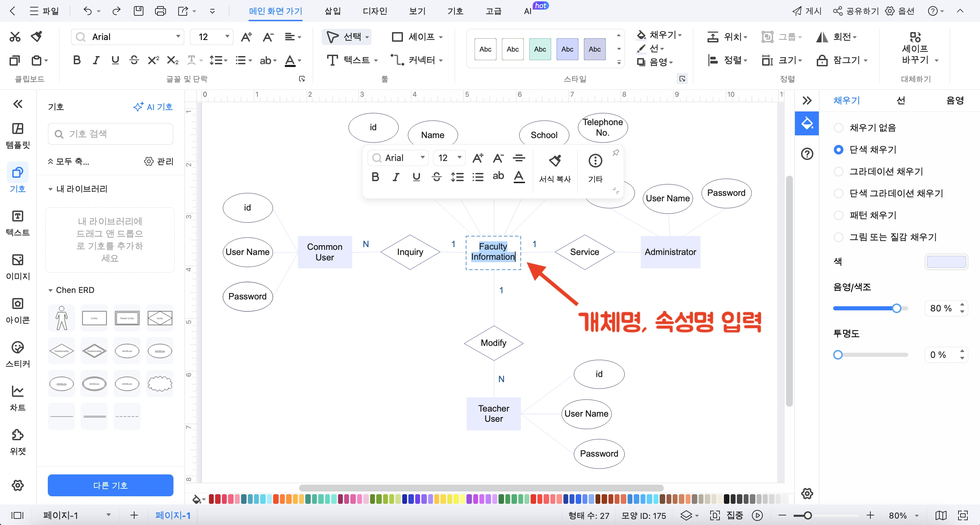Viewport: 980px width, 525px height.
Task: Click the AI 기호 link
Action: (x=153, y=107)
